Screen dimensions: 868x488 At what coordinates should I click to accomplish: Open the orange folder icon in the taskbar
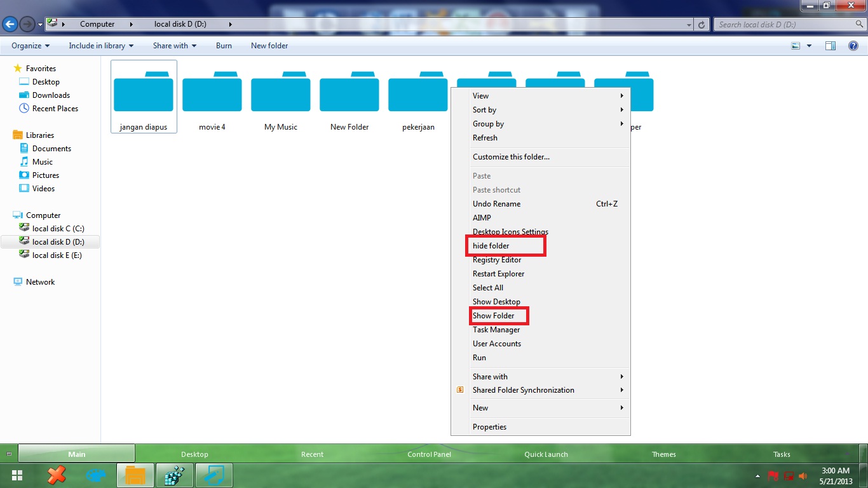[135, 475]
